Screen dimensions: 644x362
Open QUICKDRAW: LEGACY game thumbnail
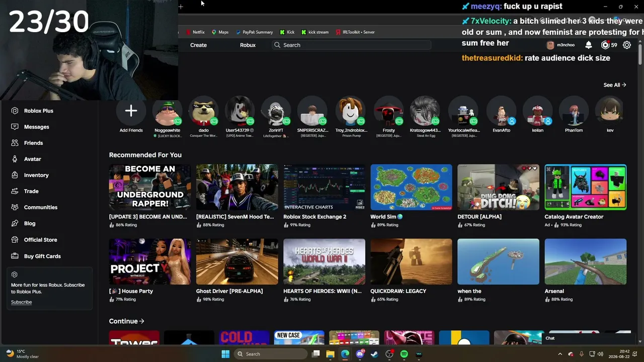pyautogui.click(x=411, y=261)
